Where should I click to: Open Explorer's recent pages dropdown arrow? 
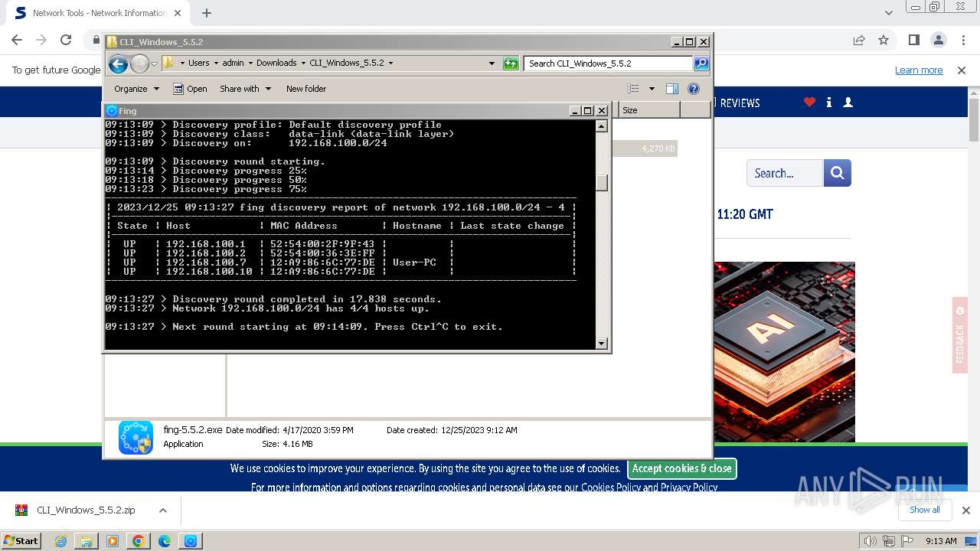(154, 64)
